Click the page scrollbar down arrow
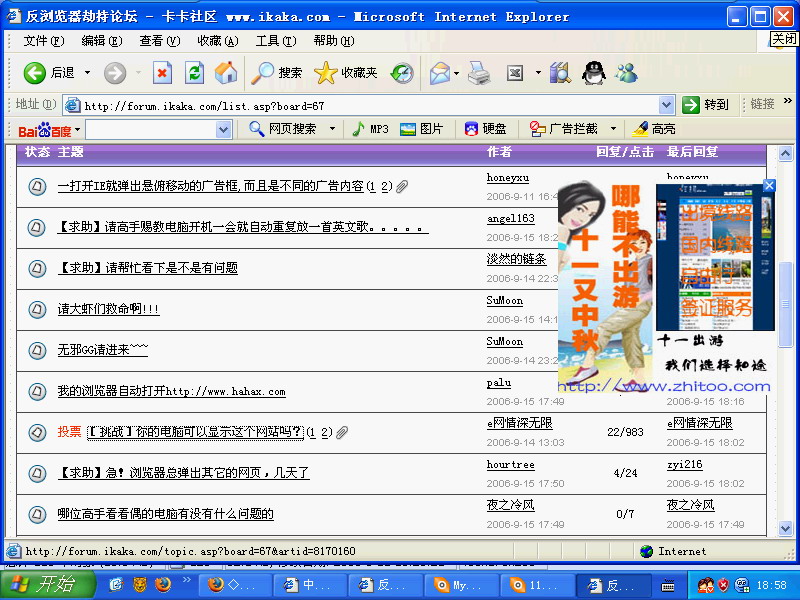 click(785, 528)
